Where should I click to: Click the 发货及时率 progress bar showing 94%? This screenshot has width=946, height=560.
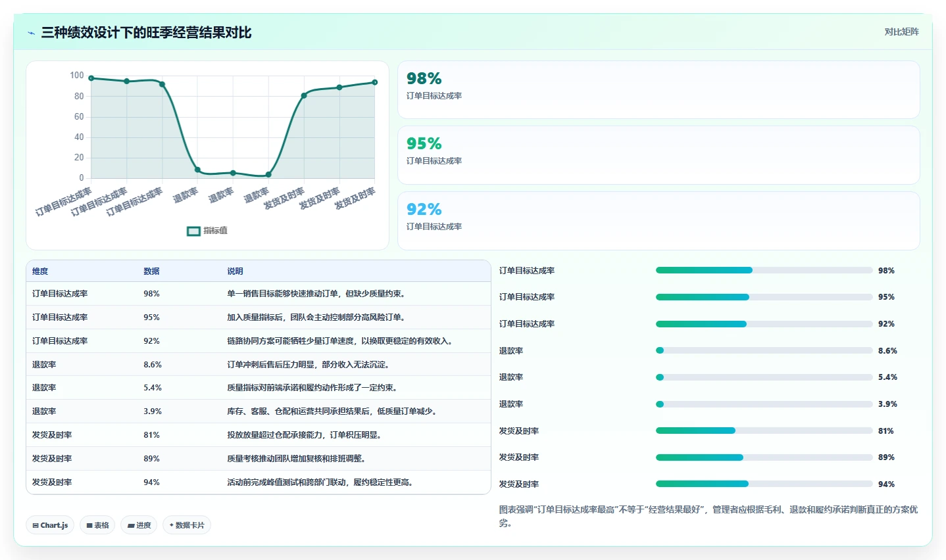coord(764,484)
